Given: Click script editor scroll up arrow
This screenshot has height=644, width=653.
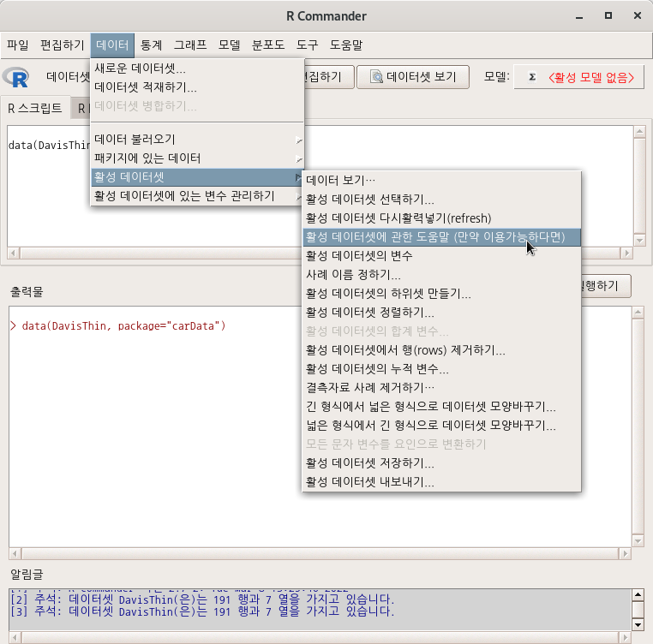Looking at the screenshot, I should click(x=639, y=132).
